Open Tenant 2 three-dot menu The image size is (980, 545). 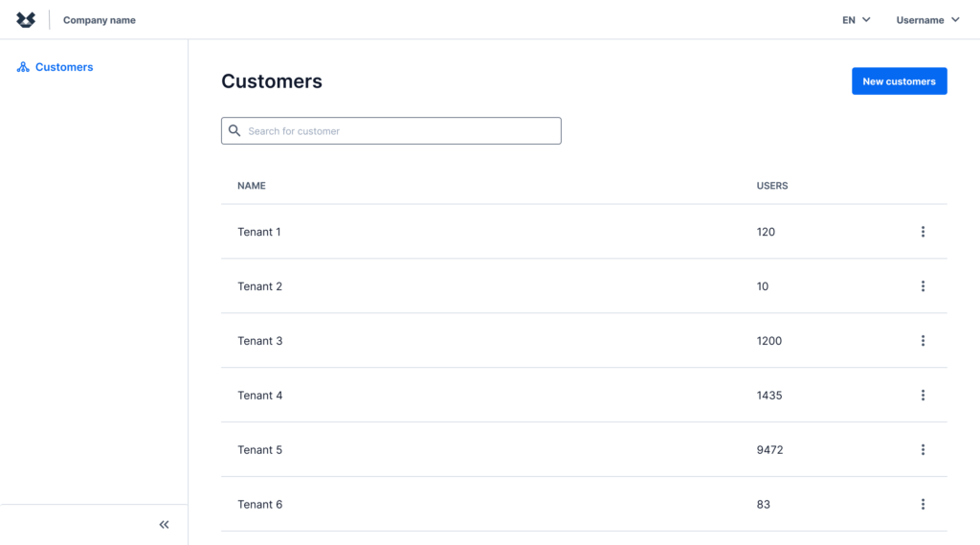[x=923, y=286]
